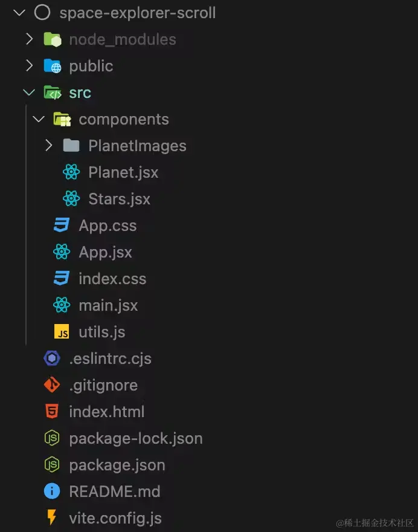Collapse the space-explorer-scroll root chevron
Viewport: 418px width, 532px height.
[x=19, y=13]
